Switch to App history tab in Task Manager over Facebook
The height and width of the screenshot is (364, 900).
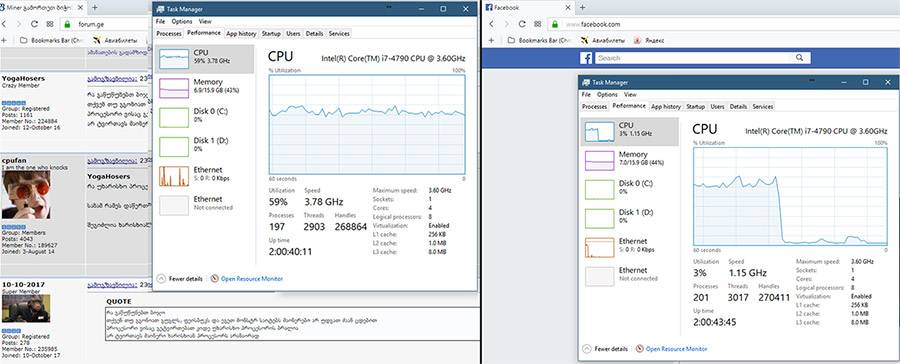pyautogui.click(x=666, y=107)
